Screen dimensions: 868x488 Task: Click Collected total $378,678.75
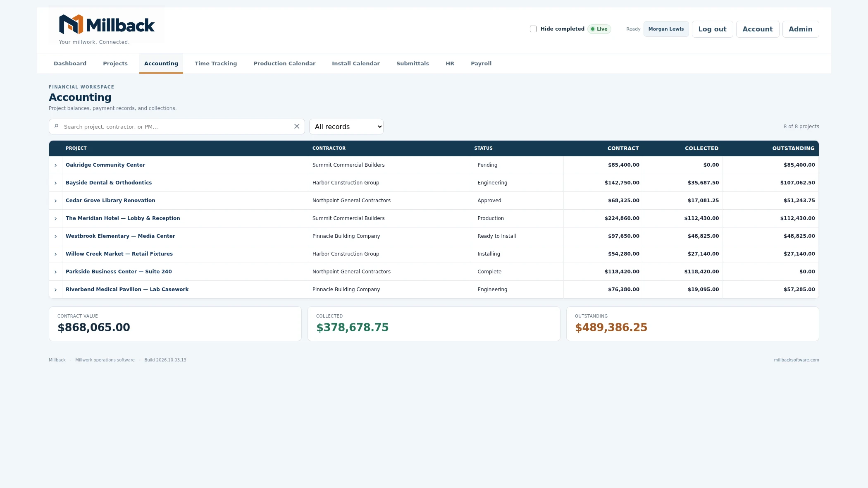pos(352,328)
